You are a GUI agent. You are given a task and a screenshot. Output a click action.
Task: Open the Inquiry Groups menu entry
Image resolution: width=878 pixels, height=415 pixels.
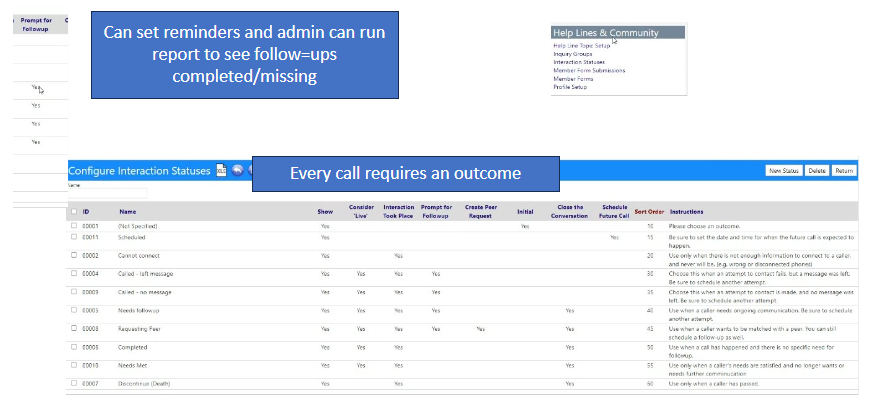click(572, 54)
